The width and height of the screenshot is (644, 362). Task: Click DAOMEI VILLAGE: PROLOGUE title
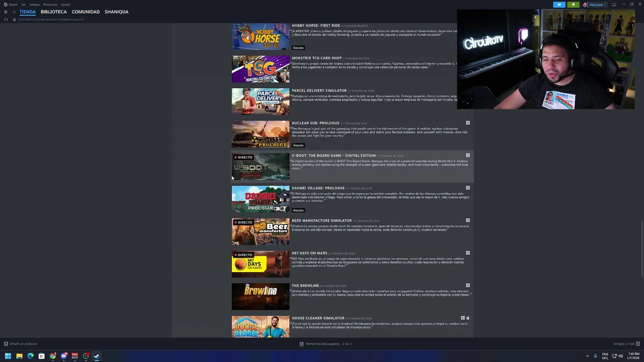pos(318,188)
